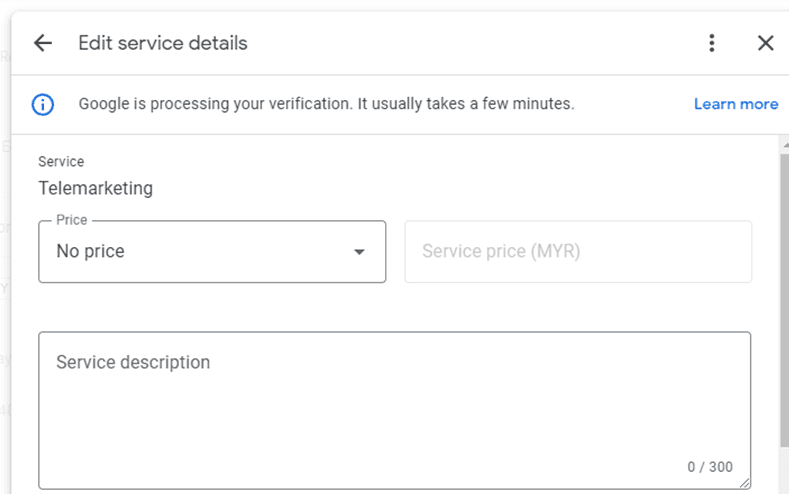
Task: Click the scrollbar up arrow
Action: 785,145
